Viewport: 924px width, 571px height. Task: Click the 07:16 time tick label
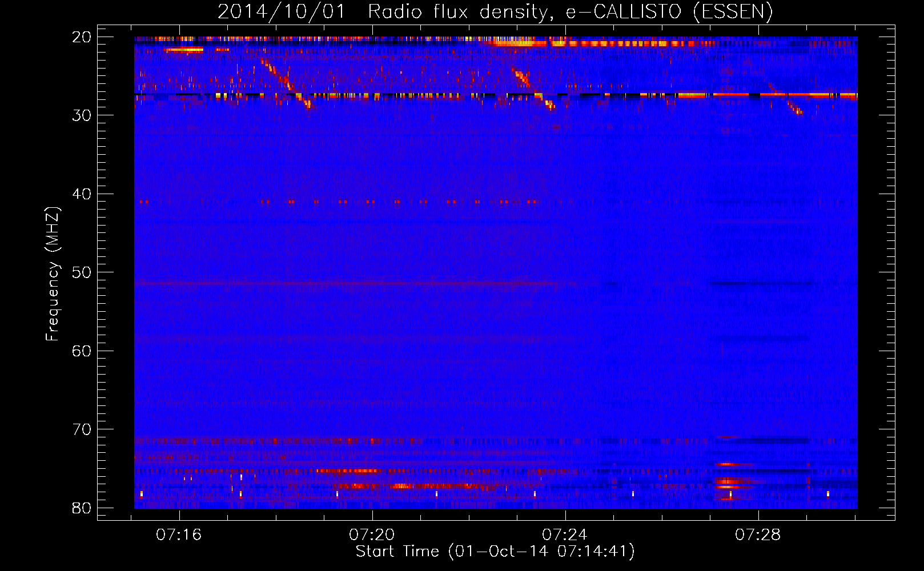(179, 535)
